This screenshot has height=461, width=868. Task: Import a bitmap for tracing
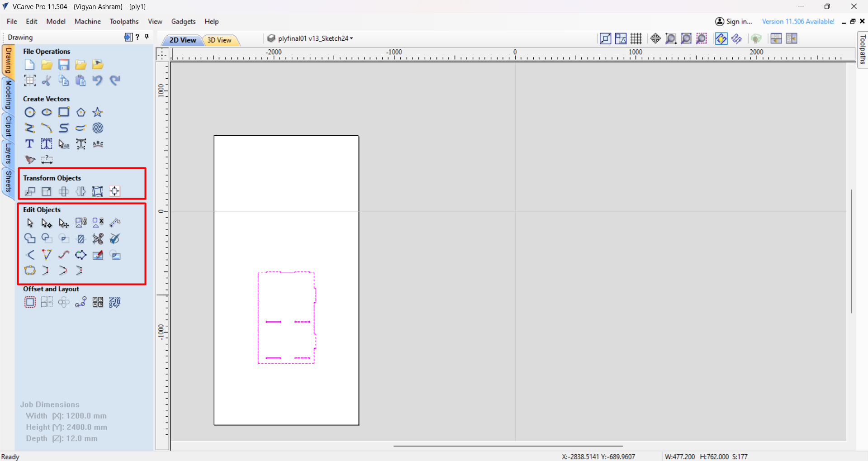tap(98, 65)
